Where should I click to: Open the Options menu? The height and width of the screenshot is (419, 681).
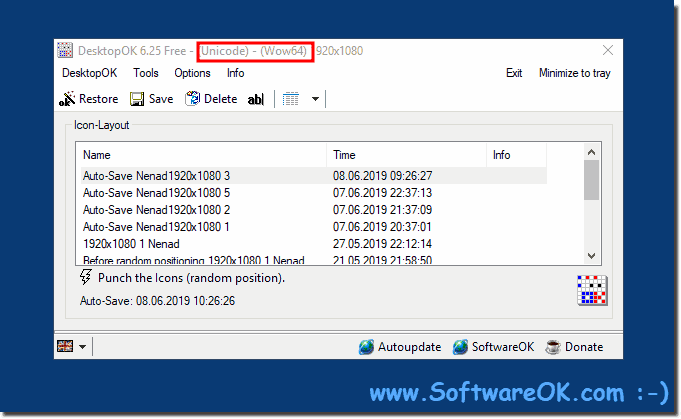pos(192,73)
